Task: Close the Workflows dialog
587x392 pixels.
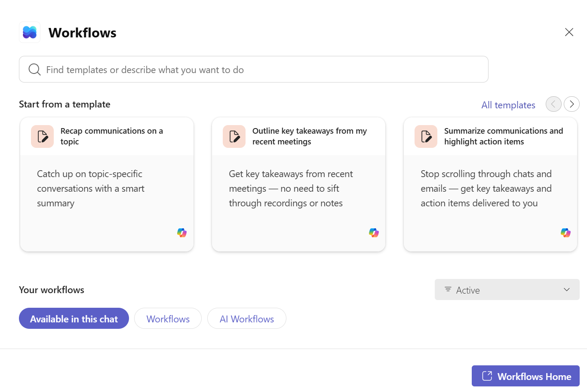Action: (569, 32)
